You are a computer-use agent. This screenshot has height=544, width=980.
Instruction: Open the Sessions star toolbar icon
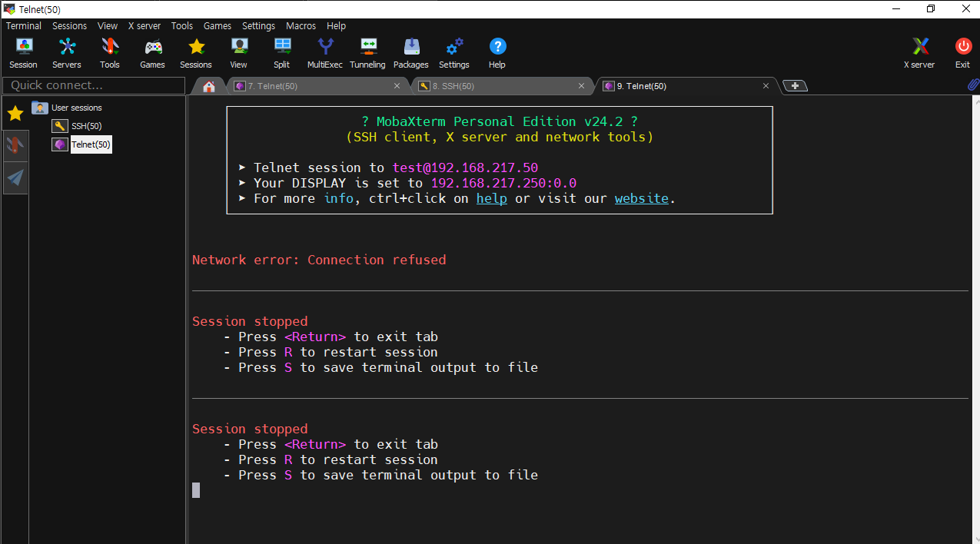(x=196, y=53)
